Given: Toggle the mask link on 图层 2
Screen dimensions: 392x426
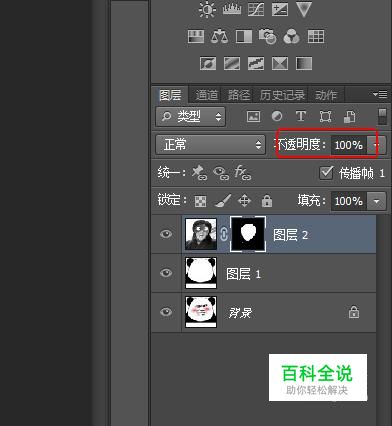Looking at the screenshot, I should tap(224, 234).
